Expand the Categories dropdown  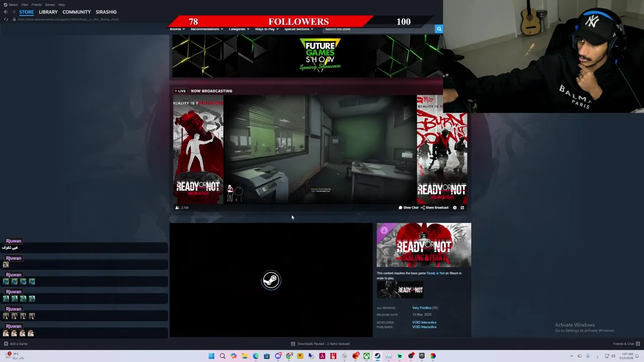point(239,29)
